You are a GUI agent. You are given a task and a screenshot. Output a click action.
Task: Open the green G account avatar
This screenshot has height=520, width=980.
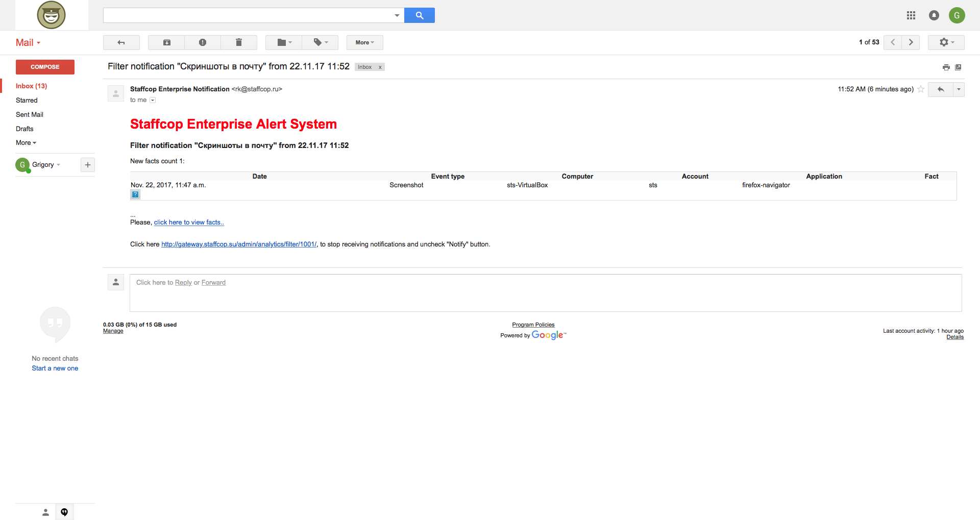pos(957,15)
